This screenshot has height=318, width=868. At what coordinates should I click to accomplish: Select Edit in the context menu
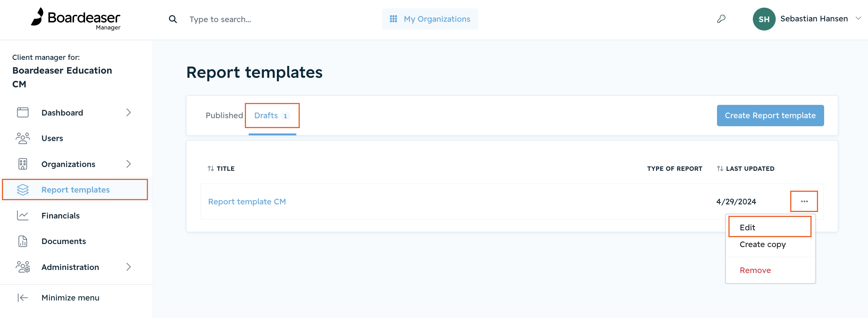[770, 227]
